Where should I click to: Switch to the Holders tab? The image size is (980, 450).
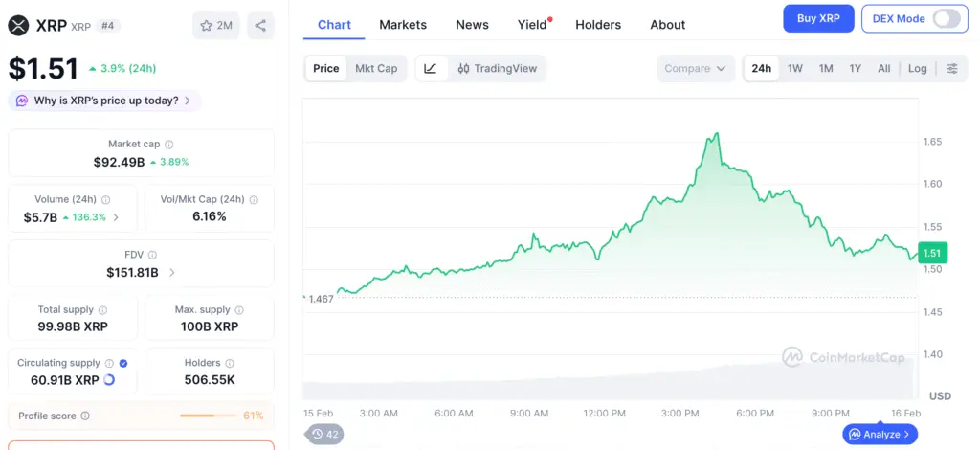pyautogui.click(x=598, y=25)
